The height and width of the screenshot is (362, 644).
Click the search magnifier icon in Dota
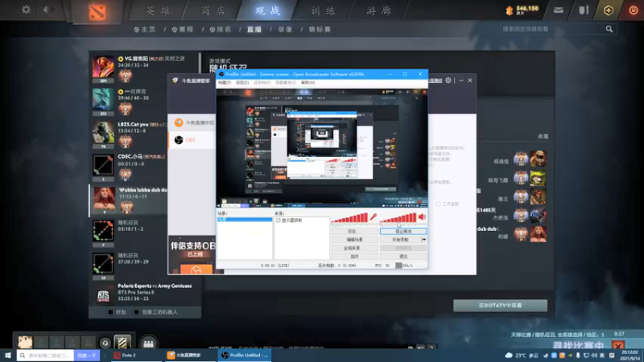pos(609,29)
